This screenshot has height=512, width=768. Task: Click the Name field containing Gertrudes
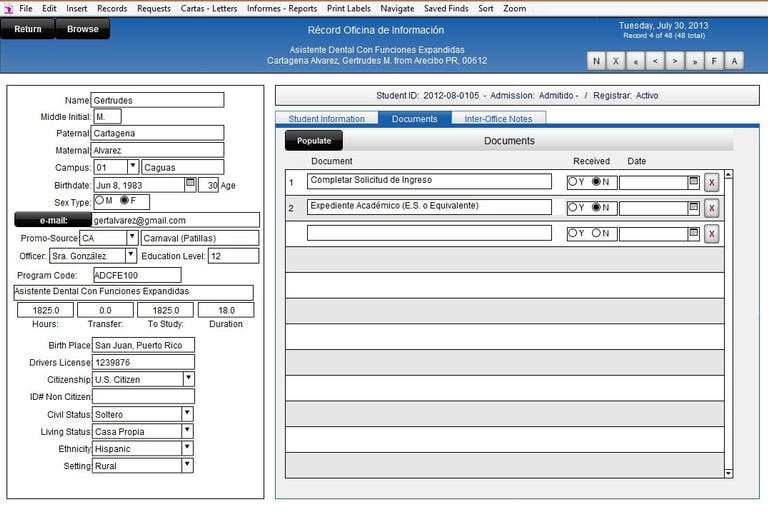coord(157,100)
